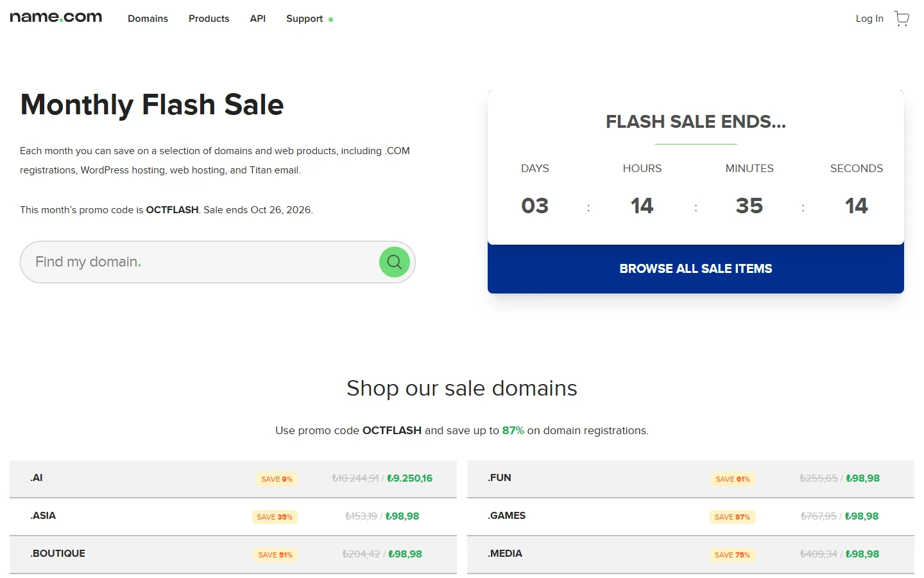Click the struck-through ₺767,95 price

[x=819, y=516]
